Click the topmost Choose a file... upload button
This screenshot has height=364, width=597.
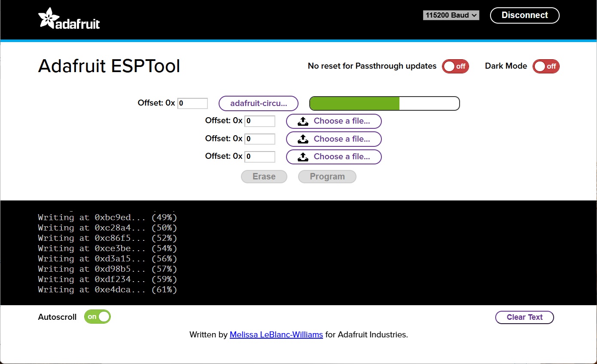334,121
